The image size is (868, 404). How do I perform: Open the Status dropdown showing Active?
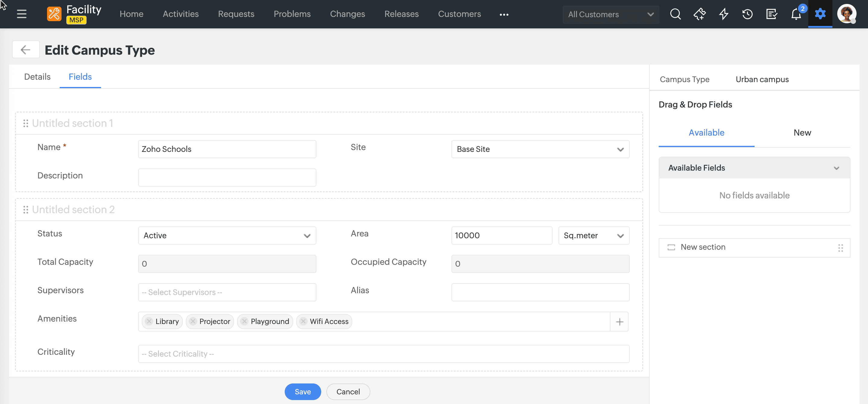point(227,236)
